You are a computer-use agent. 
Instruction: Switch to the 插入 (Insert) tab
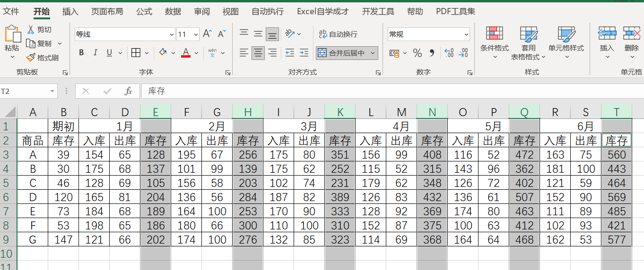tap(70, 11)
